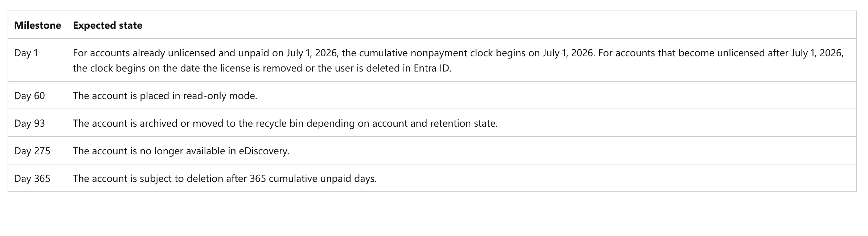This screenshot has height=236, width=868.
Task: Click the sentence mentioning eDiscovery availability
Action: (181, 151)
